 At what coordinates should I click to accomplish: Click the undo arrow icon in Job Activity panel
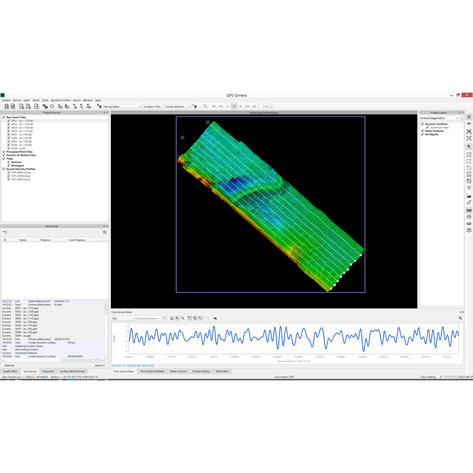5,232
